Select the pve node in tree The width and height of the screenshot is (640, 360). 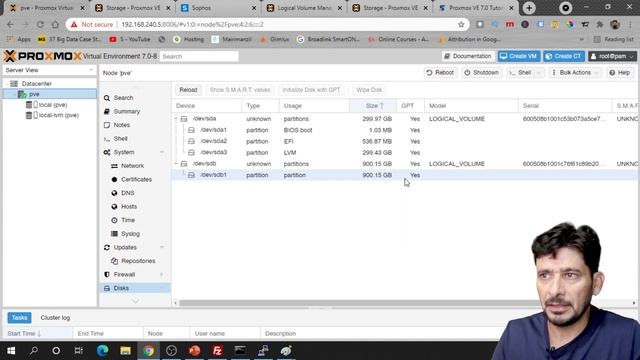click(x=50, y=94)
